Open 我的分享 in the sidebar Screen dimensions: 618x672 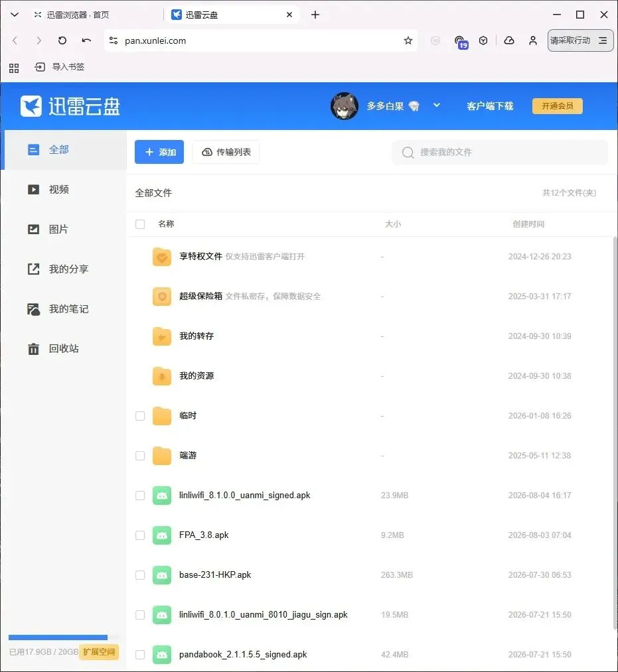(64, 269)
